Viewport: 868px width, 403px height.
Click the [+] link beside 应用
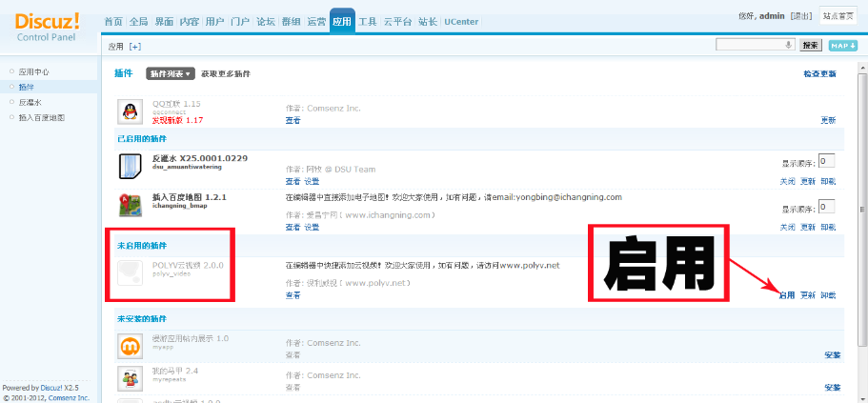coord(135,47)
